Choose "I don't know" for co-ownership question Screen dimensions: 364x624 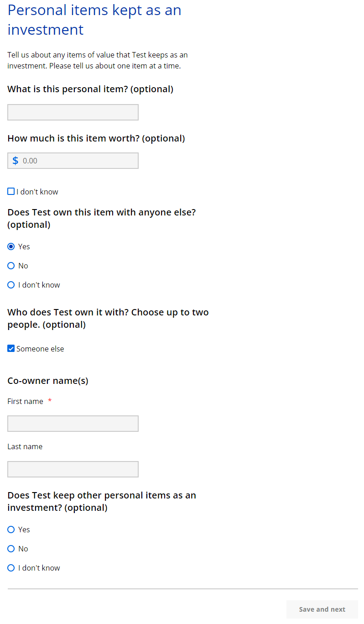click(x=11, y=285)
